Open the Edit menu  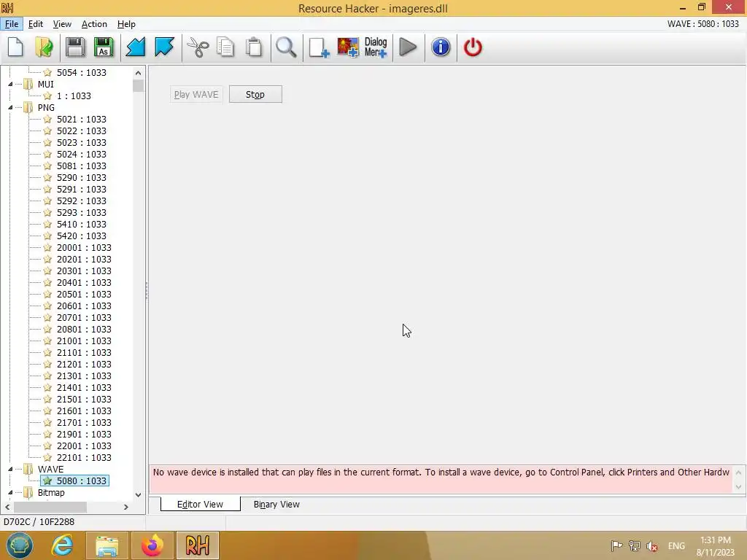[x=36, y=24]
